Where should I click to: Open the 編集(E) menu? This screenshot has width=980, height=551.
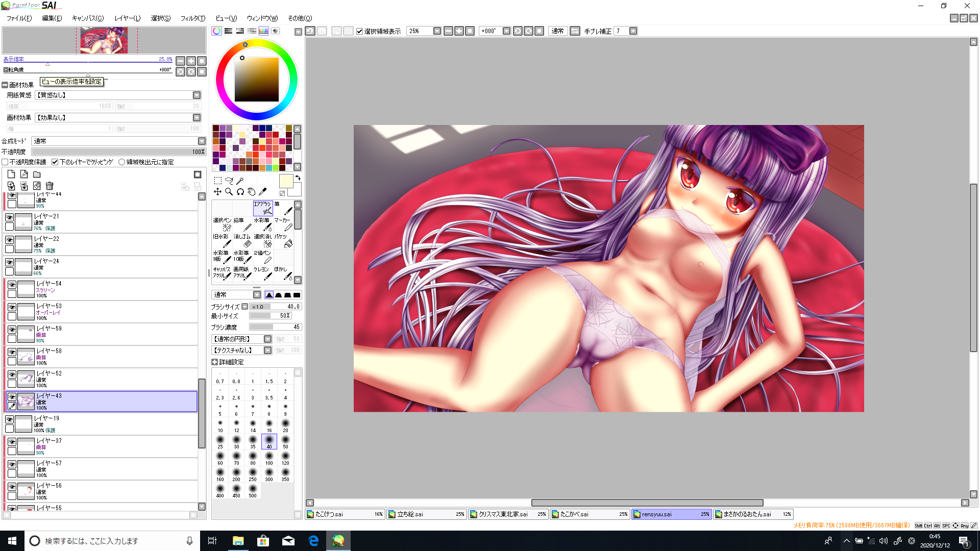tap(52, 18)
